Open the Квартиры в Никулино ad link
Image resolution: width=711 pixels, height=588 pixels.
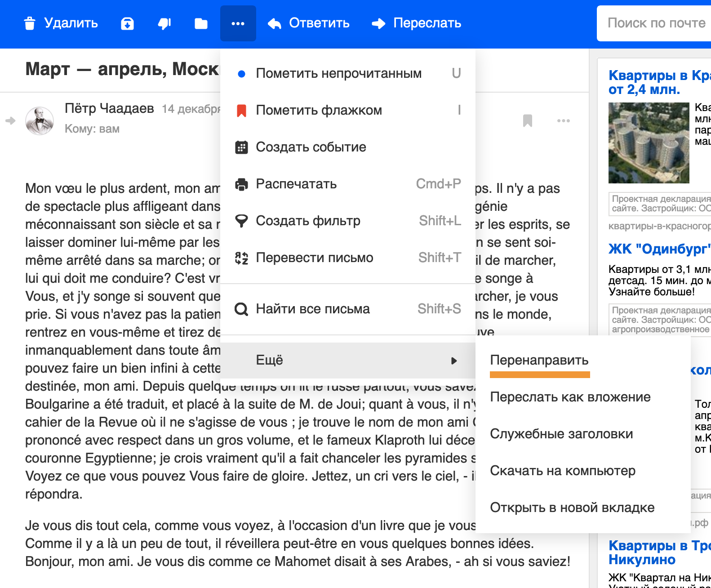659,552
